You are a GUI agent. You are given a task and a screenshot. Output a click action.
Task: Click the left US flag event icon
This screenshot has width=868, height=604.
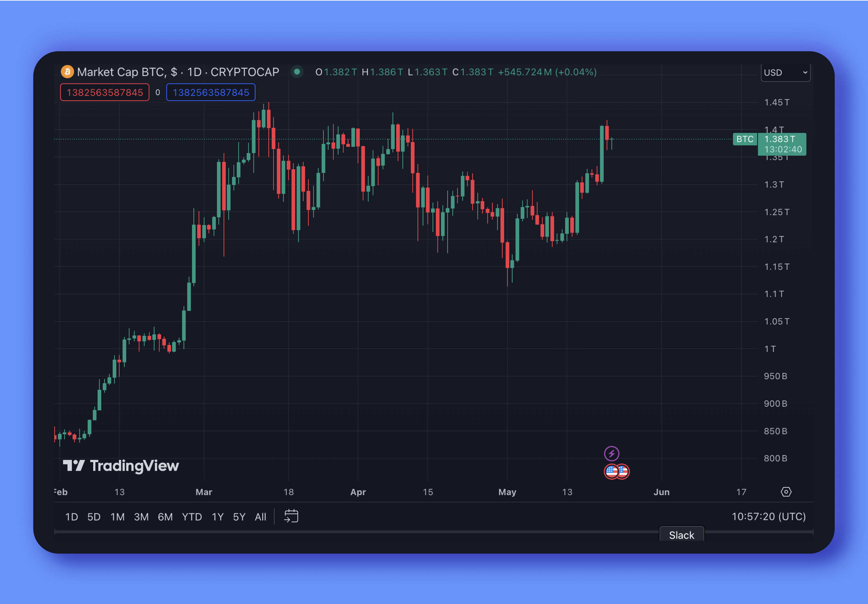(x=611, y=471)
